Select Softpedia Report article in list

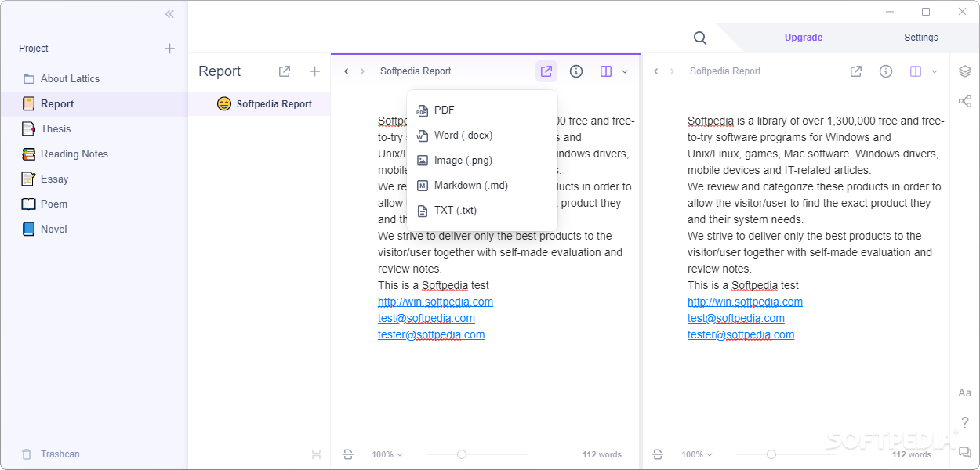[260, 104]
